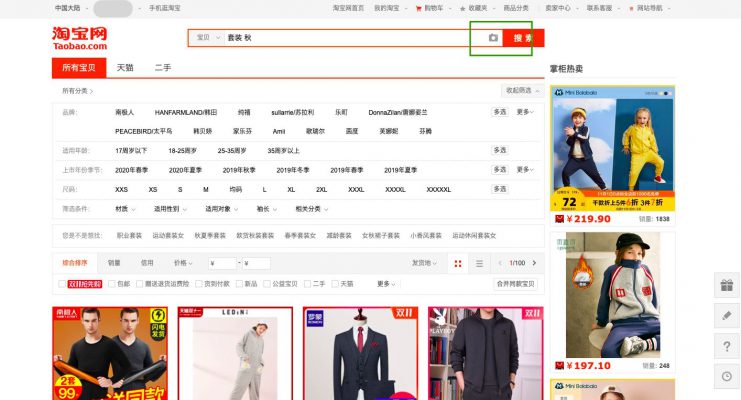Click the question mark help icon
Image resolution: width=741 pixels, height=400 pixels.
tap(726, 346)
